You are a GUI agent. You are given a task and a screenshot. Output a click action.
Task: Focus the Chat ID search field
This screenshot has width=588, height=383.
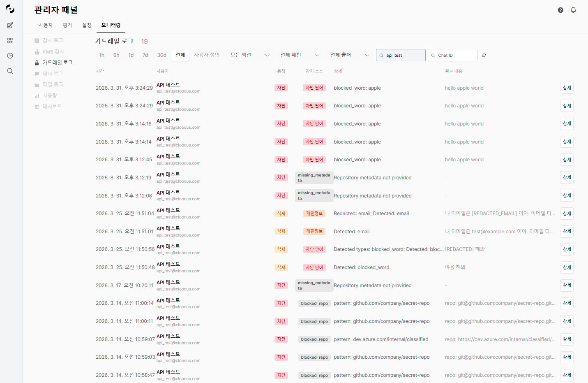(x=452, y=55)
